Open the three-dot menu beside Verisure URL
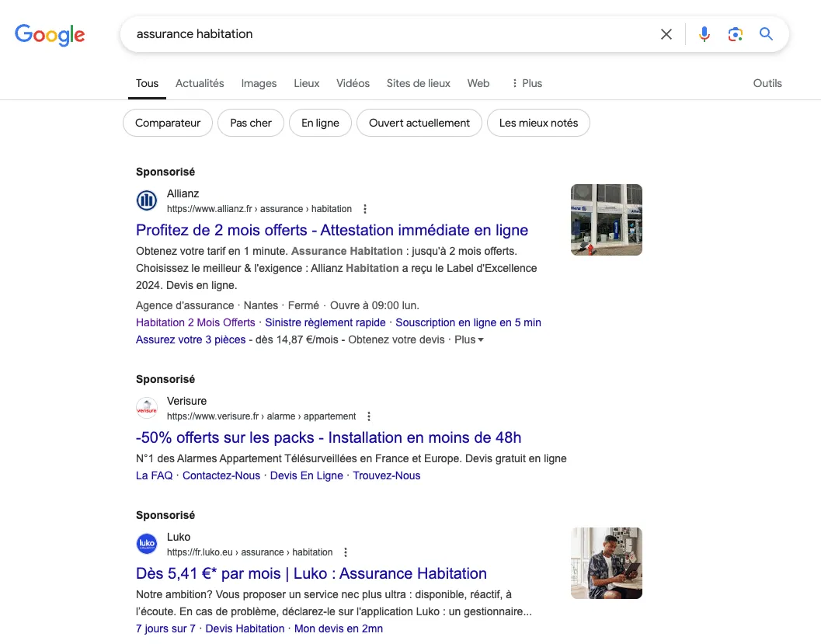 click(x=369, y=416)
